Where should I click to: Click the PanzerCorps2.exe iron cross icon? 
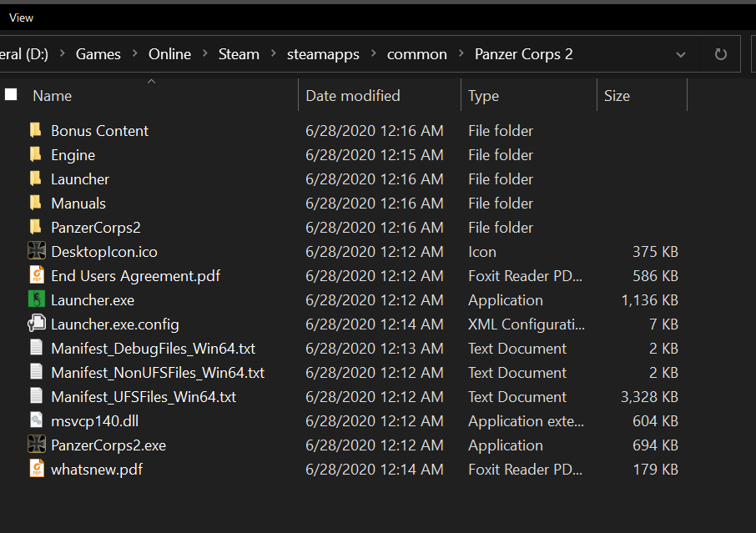37,445
